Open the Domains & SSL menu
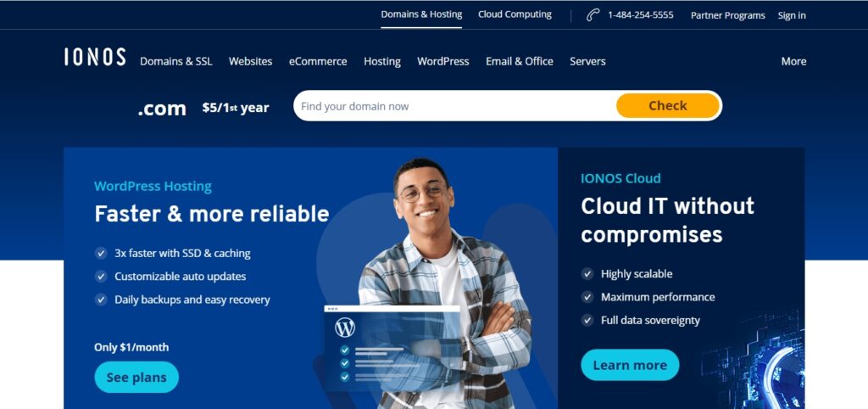 click(176, 61)
